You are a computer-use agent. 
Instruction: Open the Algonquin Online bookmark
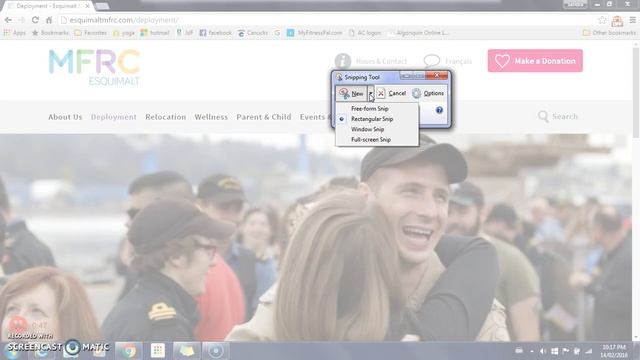418,33
